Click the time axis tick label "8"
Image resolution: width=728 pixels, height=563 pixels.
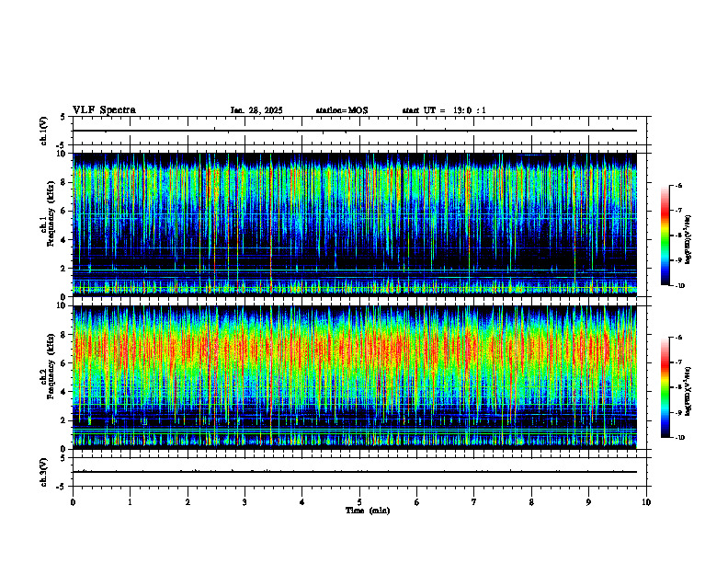(x=531, y=502)
